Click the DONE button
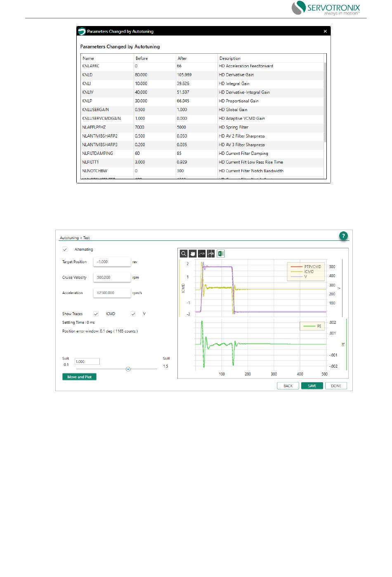The image size is (392, 577). [x=336, y=386]
